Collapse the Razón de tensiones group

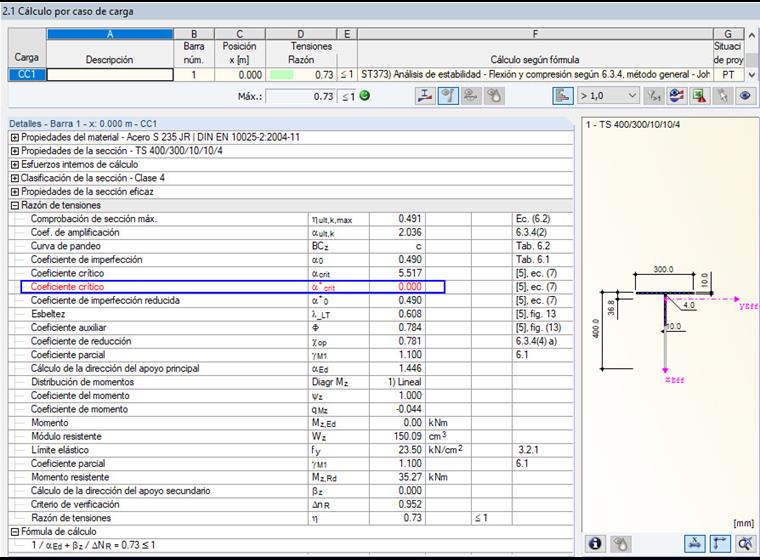(x=15, y=205)
